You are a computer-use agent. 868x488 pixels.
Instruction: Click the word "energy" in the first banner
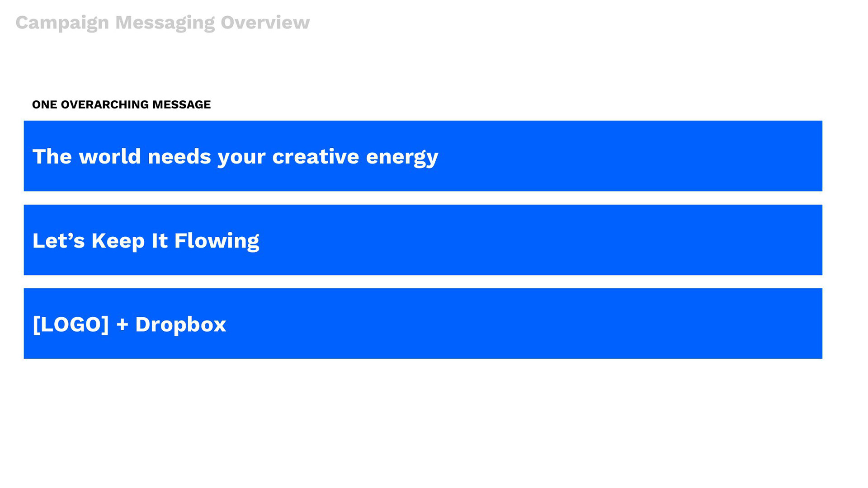402,157
